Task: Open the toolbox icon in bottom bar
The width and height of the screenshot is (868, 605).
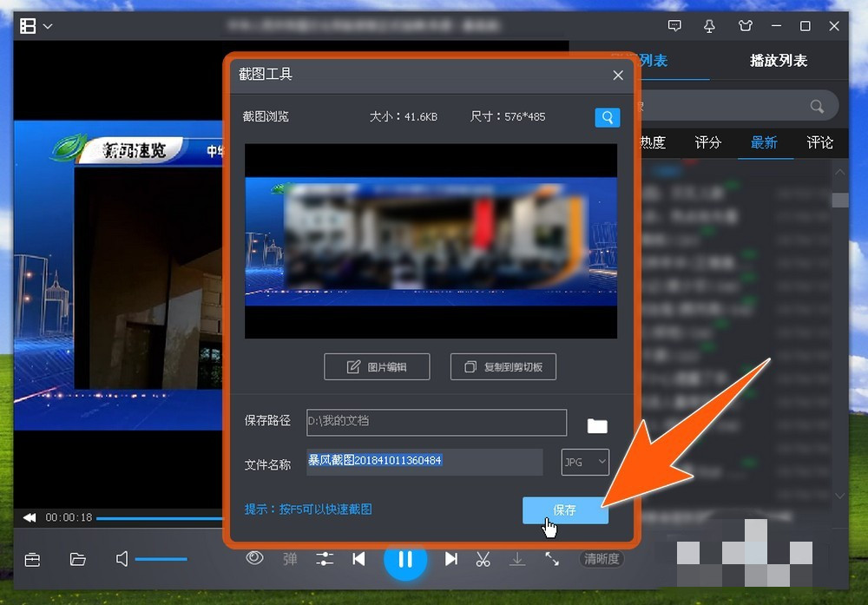Action: click(x=32, y=560)
